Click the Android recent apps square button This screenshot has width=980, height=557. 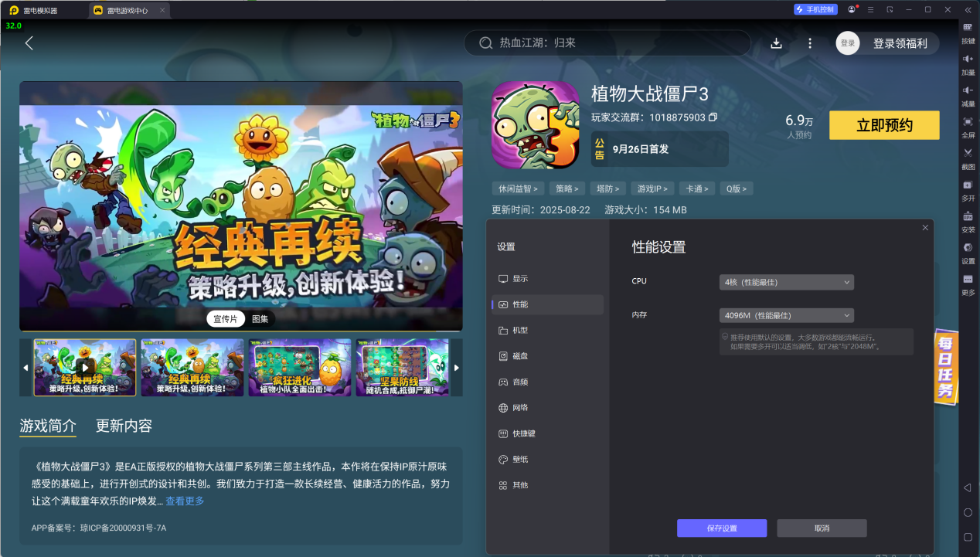(968, 537)
